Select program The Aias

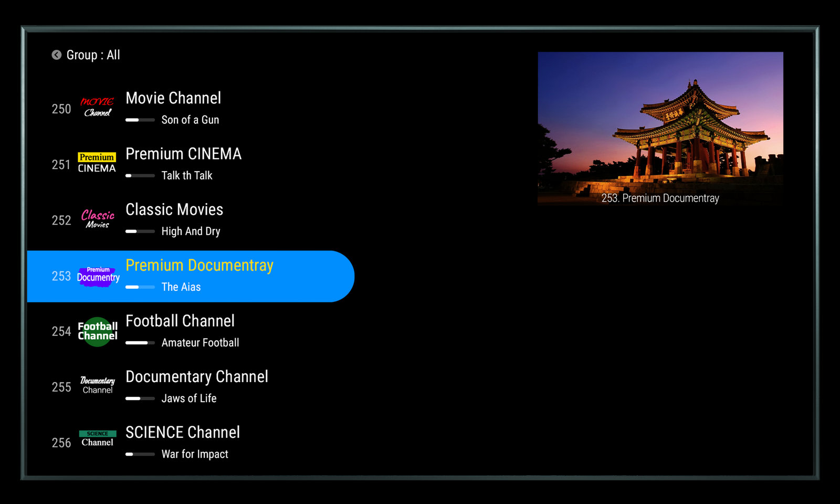click(x=181, y=287)
